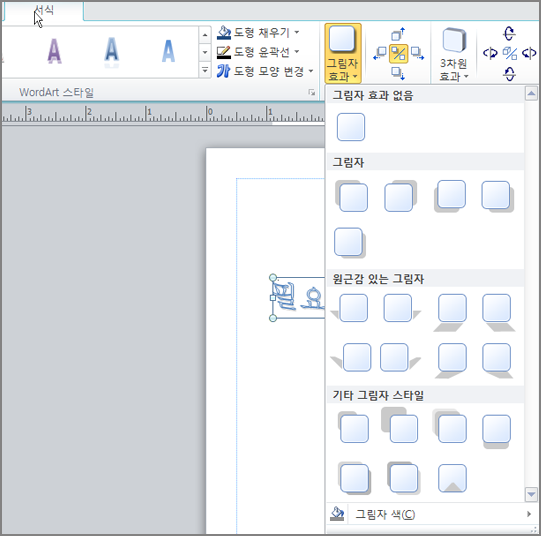Toggle shadow on/off center button
Viewport: 541px width, 536px height.
(x=399, y=53)
